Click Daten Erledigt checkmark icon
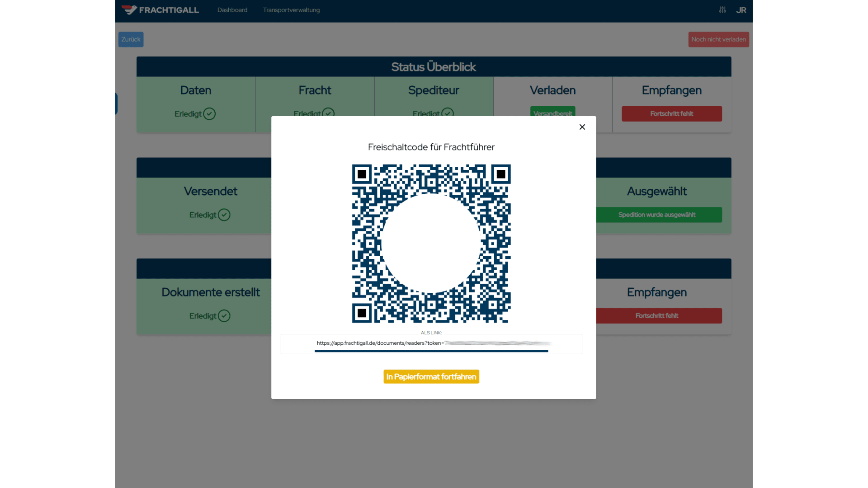868x488 pixels. coord(209,114)
